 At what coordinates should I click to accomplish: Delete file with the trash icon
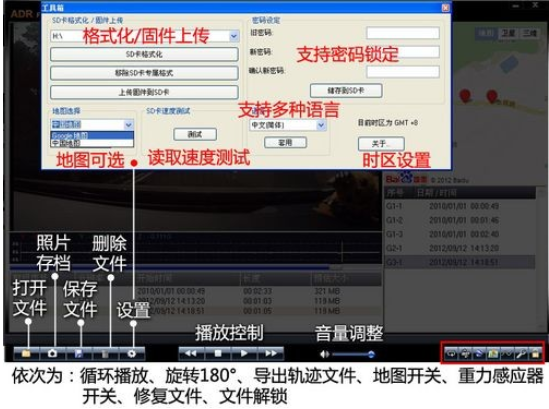point(105,354)
